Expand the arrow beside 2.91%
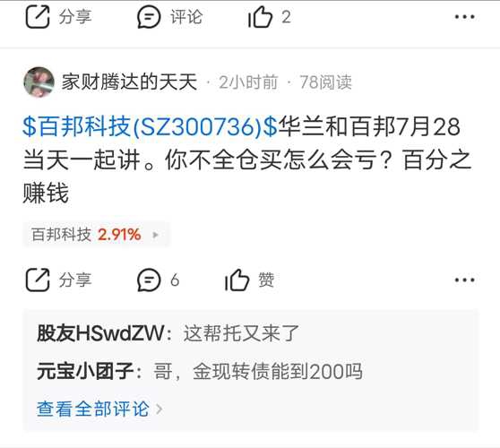This screenshot has width=500, height=448. coord(155,235)
